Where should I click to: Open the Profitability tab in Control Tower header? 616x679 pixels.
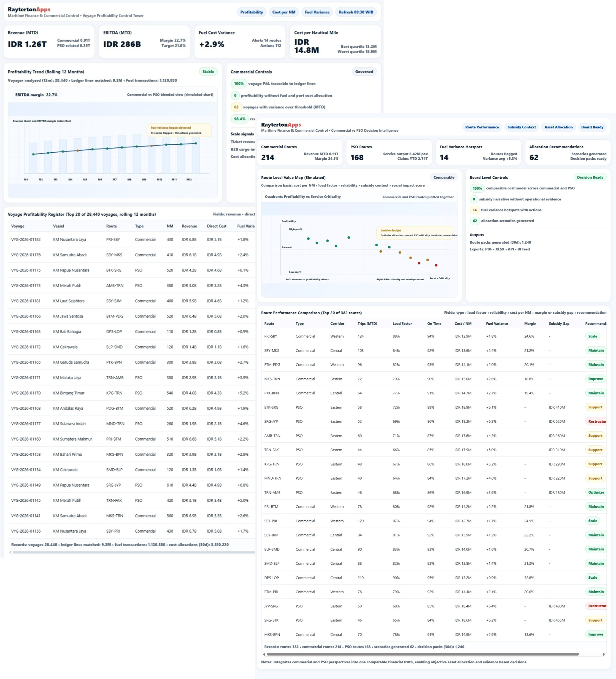point(251,12)
